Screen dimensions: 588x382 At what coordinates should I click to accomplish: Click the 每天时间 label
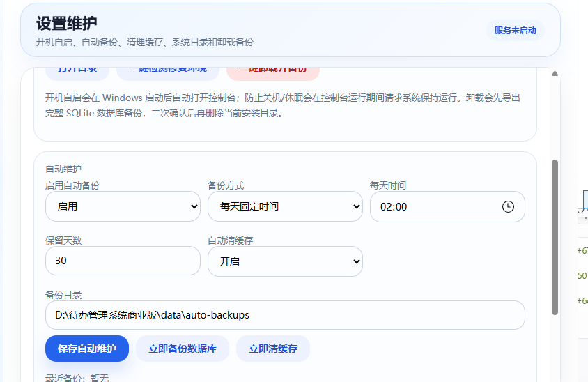pyautogui.click(x=388, y=185)
